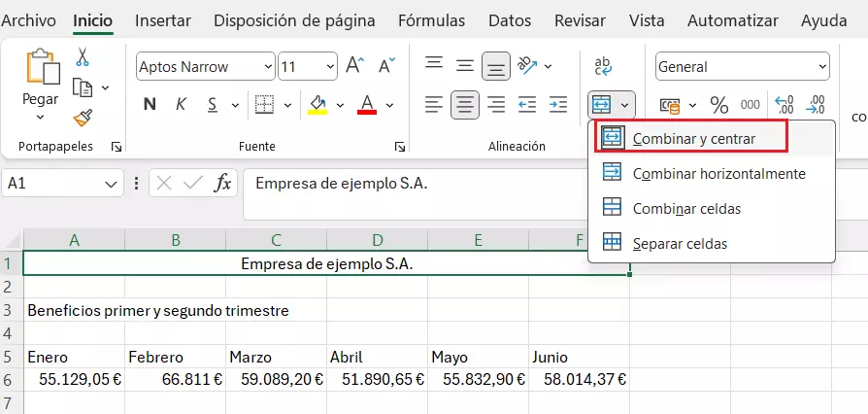Open the Insertar ribbon tab
The width and height of the screenshot is (868, 414).
(162, 20)
